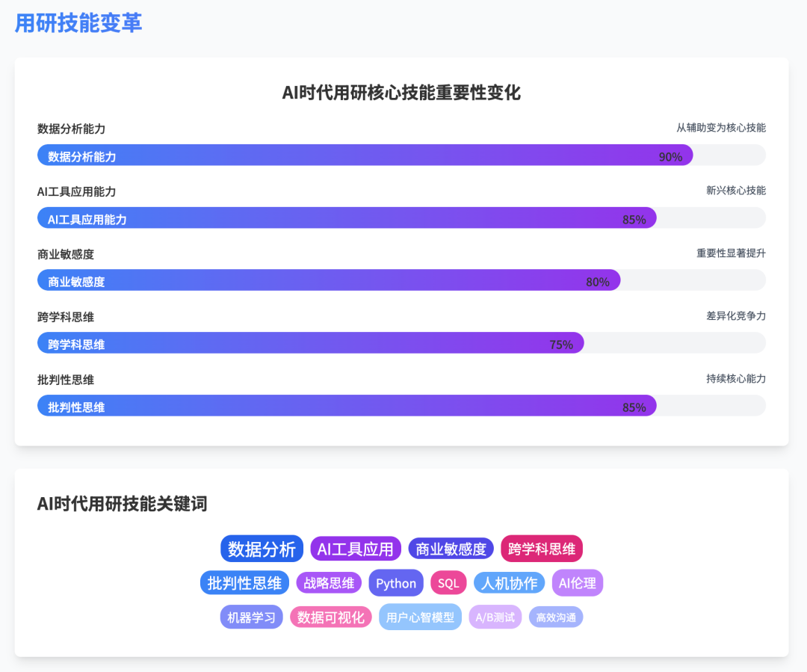The height and width of the screenshot is (672, 807).
Task: Select the SQL pink tag
Action: [448, 583]
